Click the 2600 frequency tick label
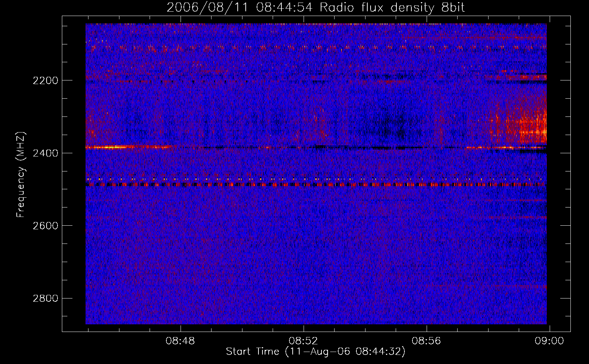Screen dimensions: 589x364 [x=46, y=226]
